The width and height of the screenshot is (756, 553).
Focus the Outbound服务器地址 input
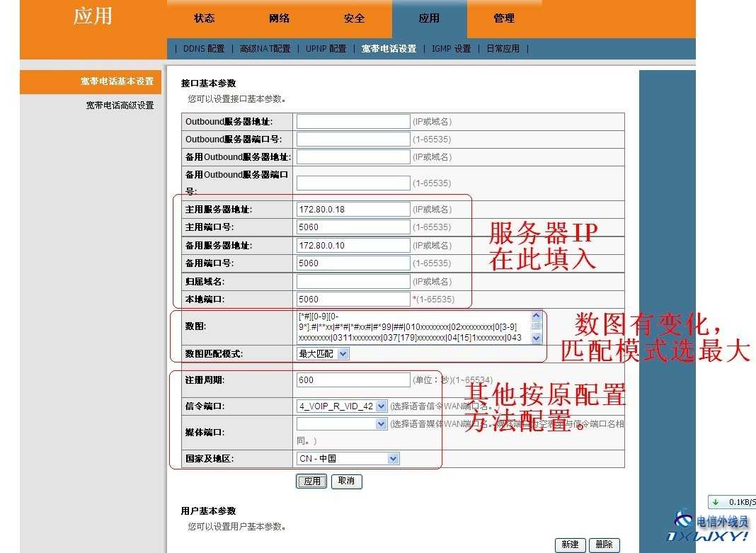point(353,122)
